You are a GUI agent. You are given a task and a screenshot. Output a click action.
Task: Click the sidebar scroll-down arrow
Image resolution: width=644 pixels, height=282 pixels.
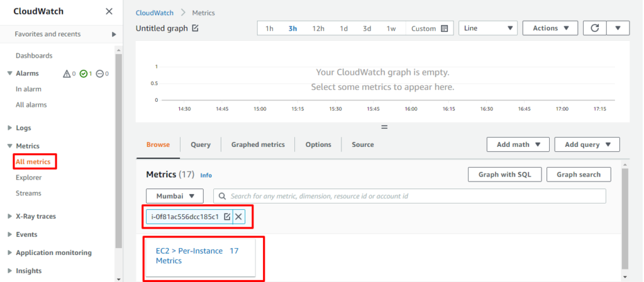tap(119, 279)
